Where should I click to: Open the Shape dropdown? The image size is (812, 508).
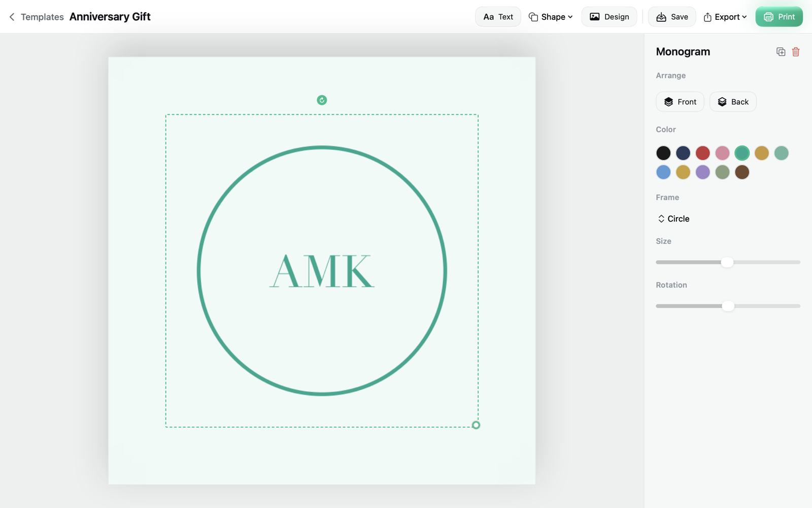click(551, 17)
